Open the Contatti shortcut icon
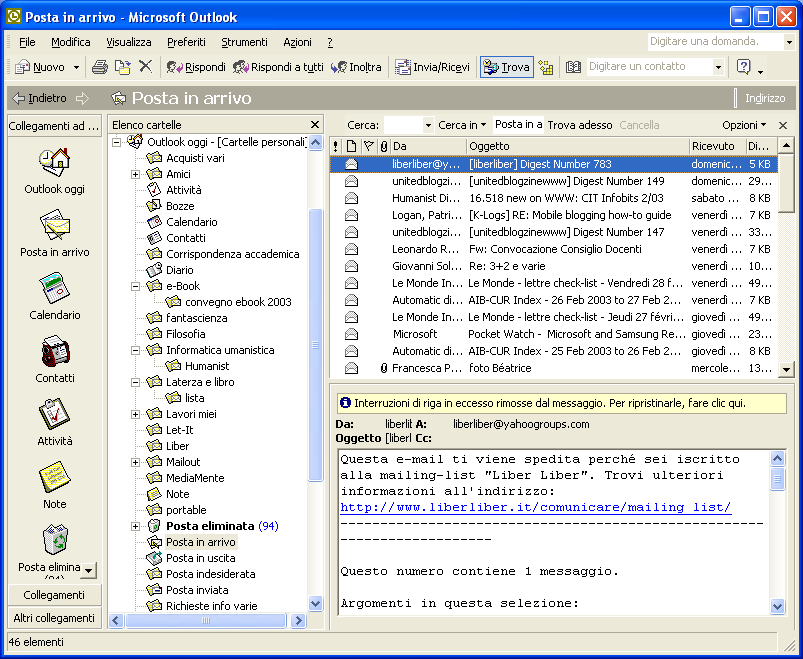The width and height of the screenshot is (803, 659). pyautogui.click(x=54, y=351)
